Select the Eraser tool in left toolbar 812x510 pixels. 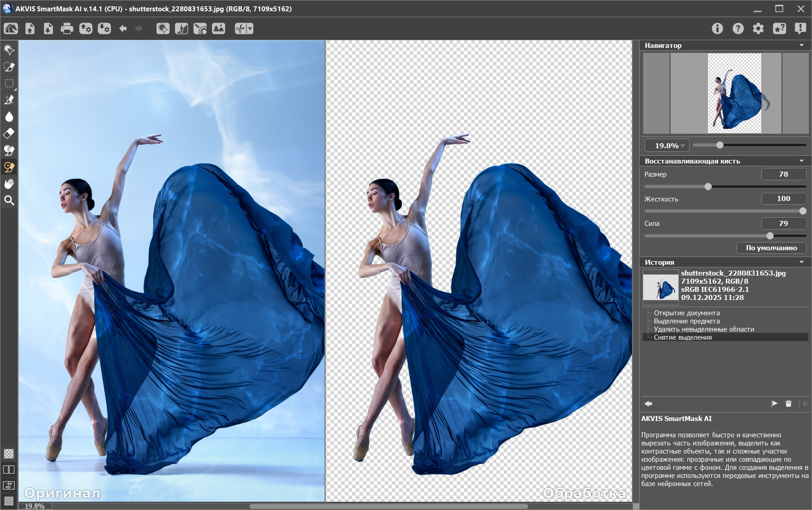[9, 133]
